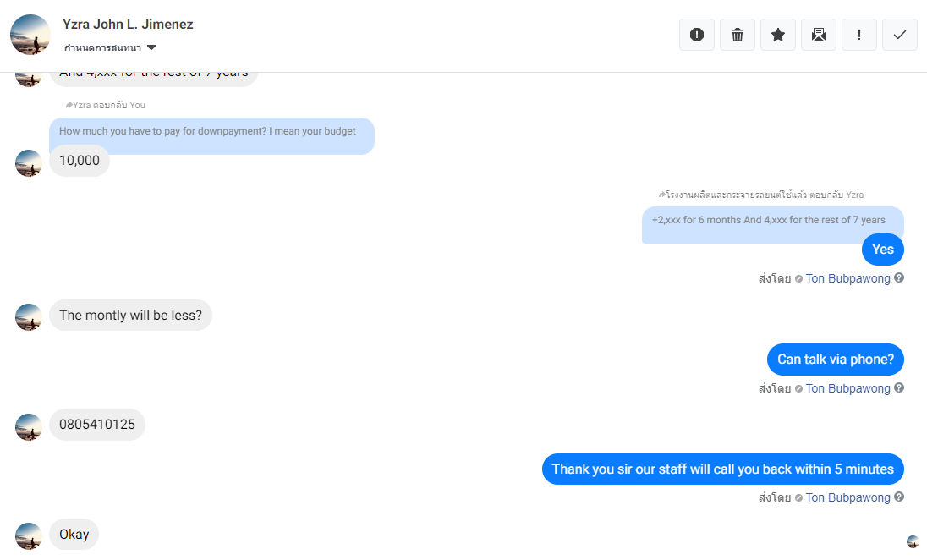Click the quoted "How much you have to pay" reply
Image resolution: width=927 pixels, height=560 pixels.
coord(211,132)
